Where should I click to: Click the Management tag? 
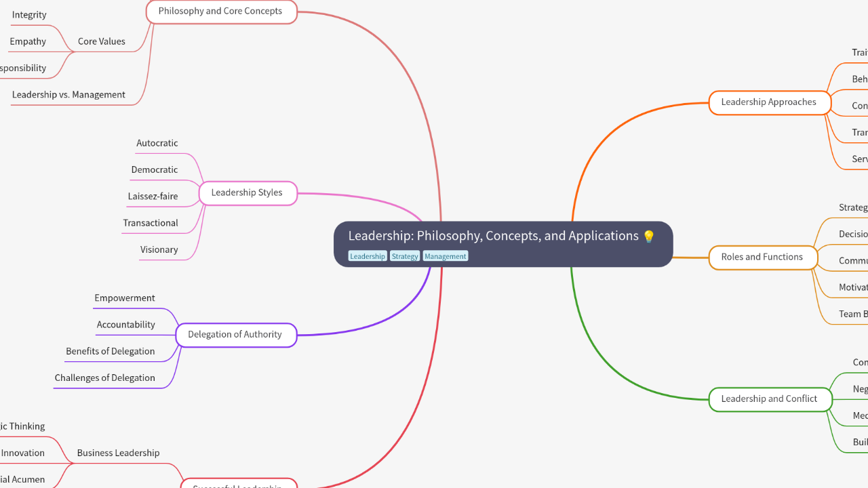[446, 256]
